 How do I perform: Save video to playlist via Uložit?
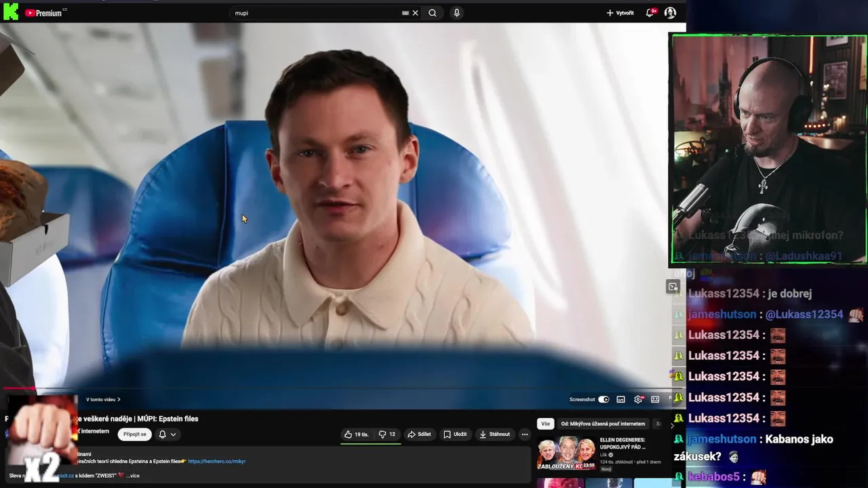tap(455, 434)
